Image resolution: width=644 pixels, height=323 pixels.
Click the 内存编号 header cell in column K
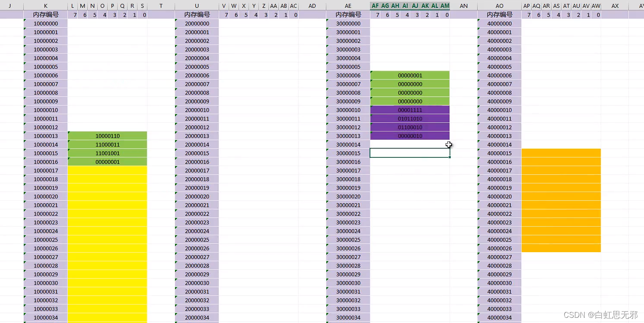coord(46,15)
